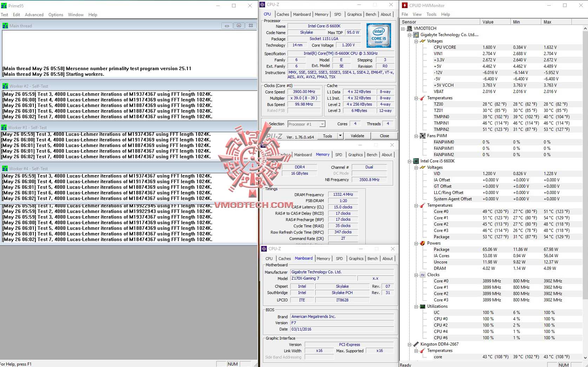Open the View menu in HWMonitor
The width and height of the screenshot is (588, 367).
417,14
